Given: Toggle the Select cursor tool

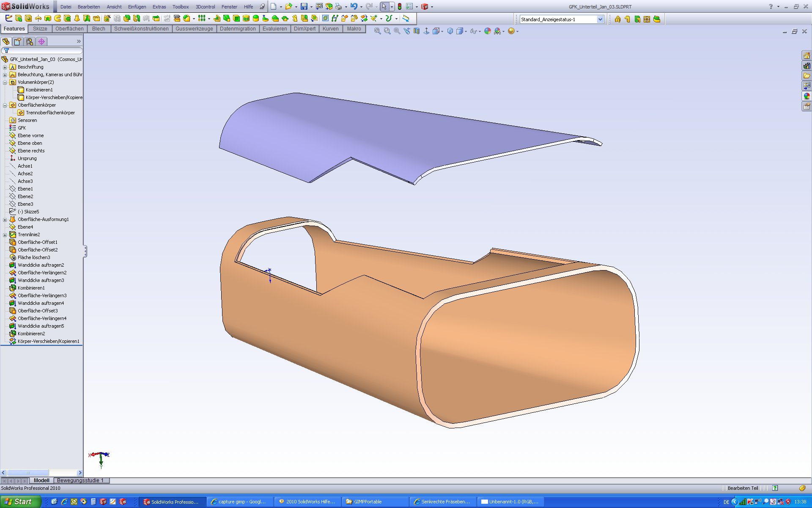Looking at the screenshot, I should (x=384, y=6).
